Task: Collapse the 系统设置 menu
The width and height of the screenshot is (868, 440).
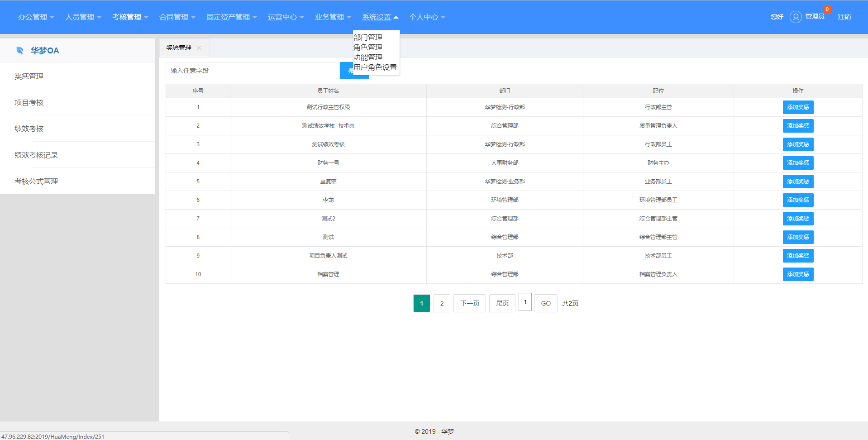Action: (x=380, y=17)
